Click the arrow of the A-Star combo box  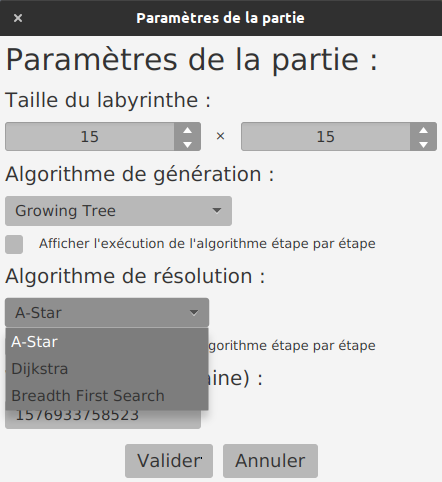[194, 313]
